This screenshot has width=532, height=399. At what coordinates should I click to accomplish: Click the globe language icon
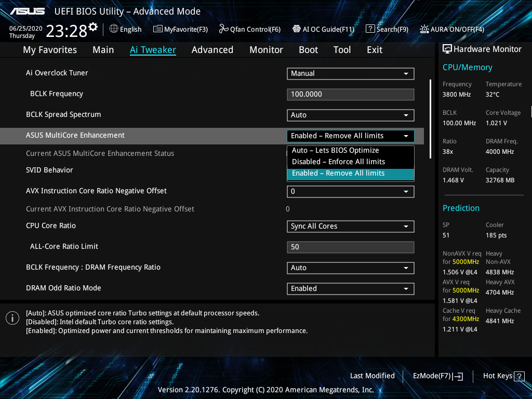pos(114,29)
